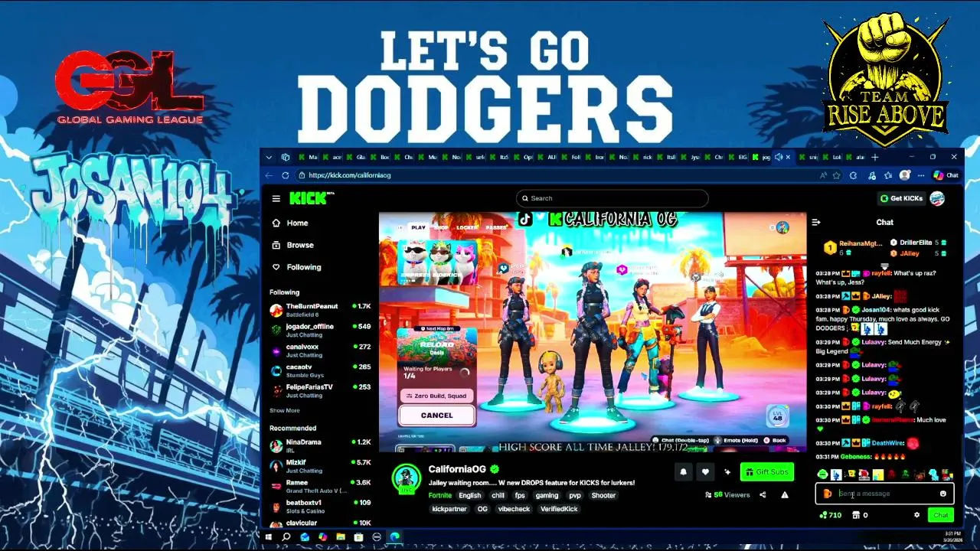Open the user profile avatar menu
The height and width of the screenshot is (551, 980).
937,198
